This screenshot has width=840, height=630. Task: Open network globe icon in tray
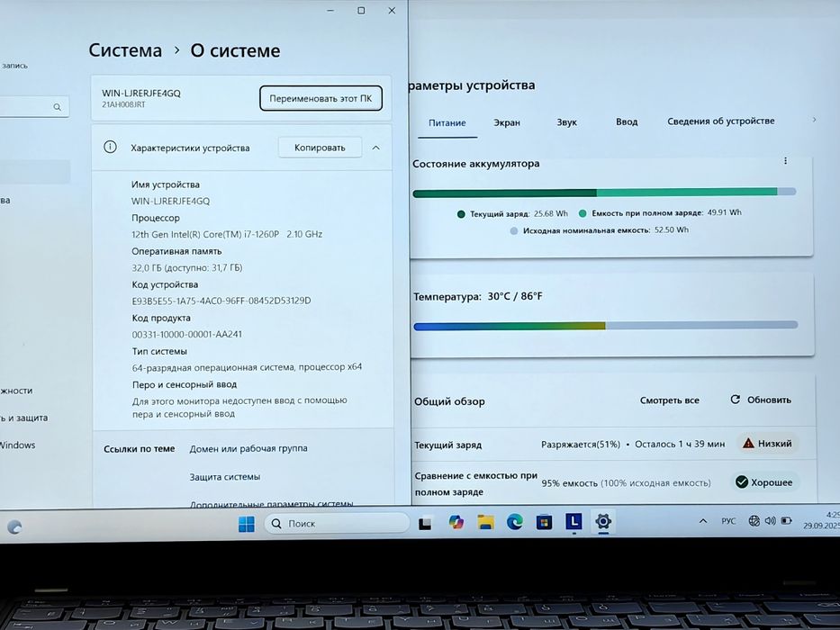pos(754,520)
